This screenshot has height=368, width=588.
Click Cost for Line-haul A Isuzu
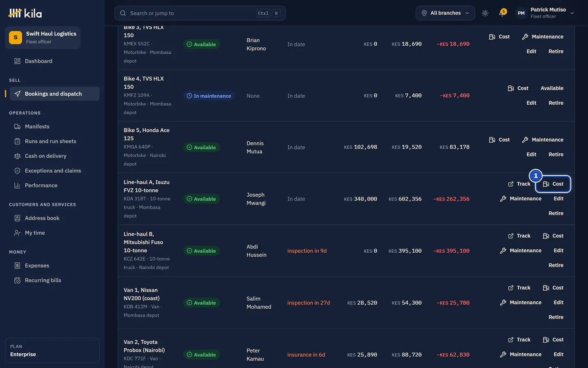[553, 184]
